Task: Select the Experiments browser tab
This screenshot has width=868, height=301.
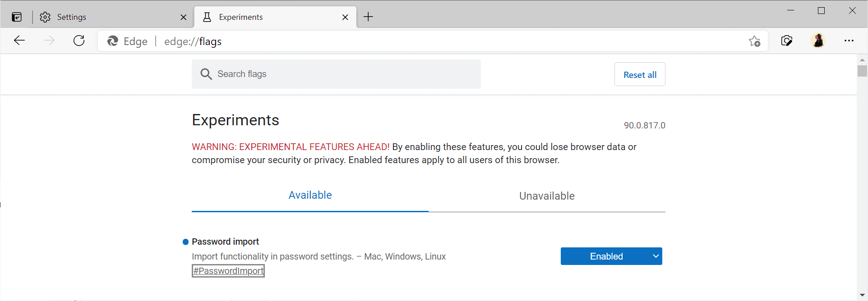Action: (275, 17)
